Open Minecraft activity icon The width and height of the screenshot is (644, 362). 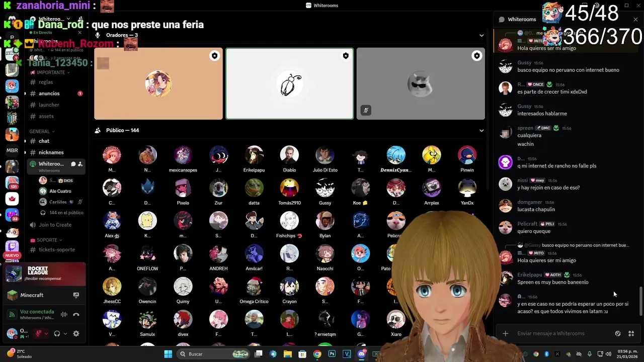[x=12, y=295]
